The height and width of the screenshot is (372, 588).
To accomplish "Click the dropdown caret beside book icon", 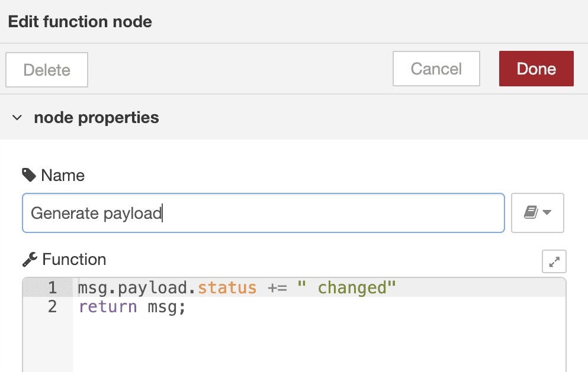I will [x=547, y=212].
